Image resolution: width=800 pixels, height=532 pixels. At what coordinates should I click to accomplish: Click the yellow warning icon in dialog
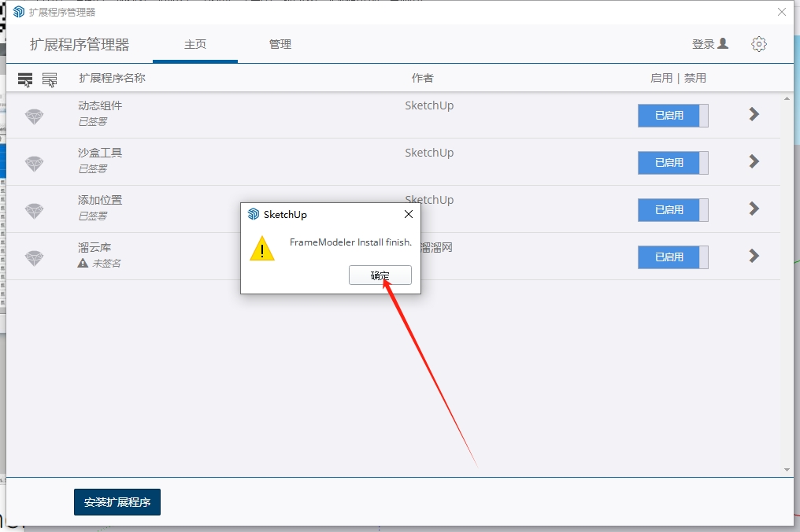point(262,249)
